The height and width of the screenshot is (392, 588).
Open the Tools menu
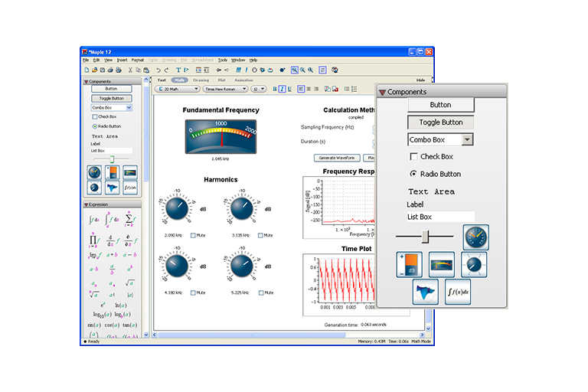[222, 60]
